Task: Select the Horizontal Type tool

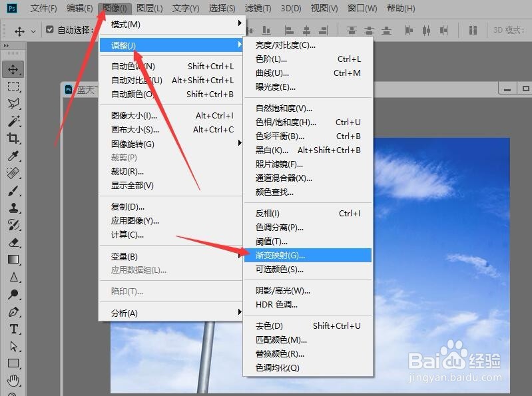Action: point(13,329)
